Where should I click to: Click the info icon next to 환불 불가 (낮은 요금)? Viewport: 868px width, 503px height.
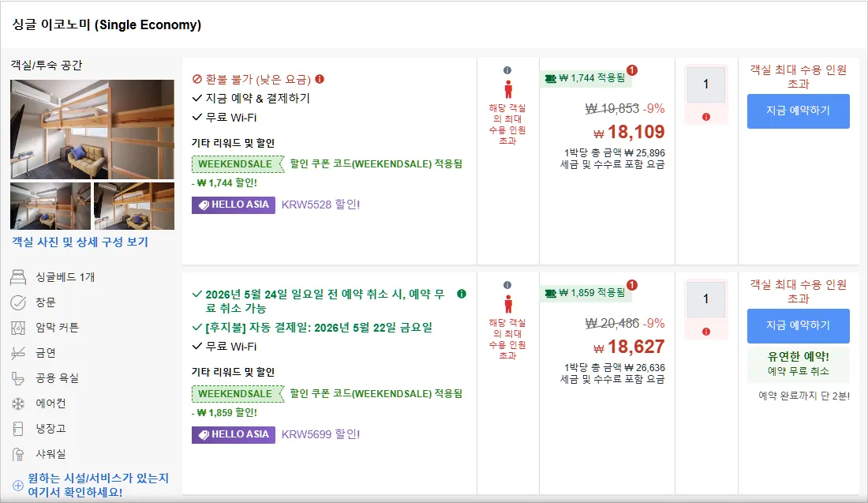(x=320, y=79)
